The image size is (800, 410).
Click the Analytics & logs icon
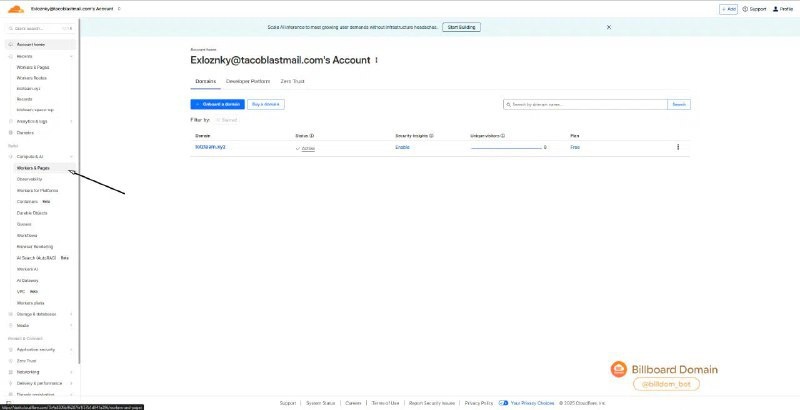pos(11,121)
